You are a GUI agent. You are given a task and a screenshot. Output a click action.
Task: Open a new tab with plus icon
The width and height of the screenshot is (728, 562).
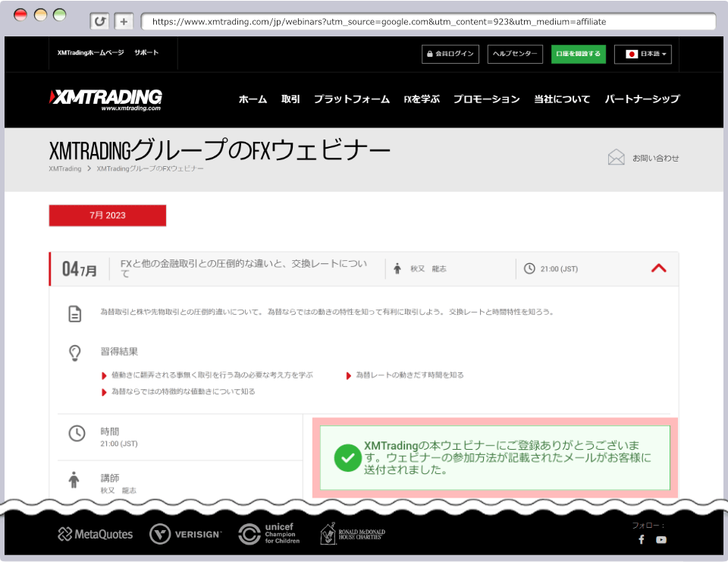[124, 21]
